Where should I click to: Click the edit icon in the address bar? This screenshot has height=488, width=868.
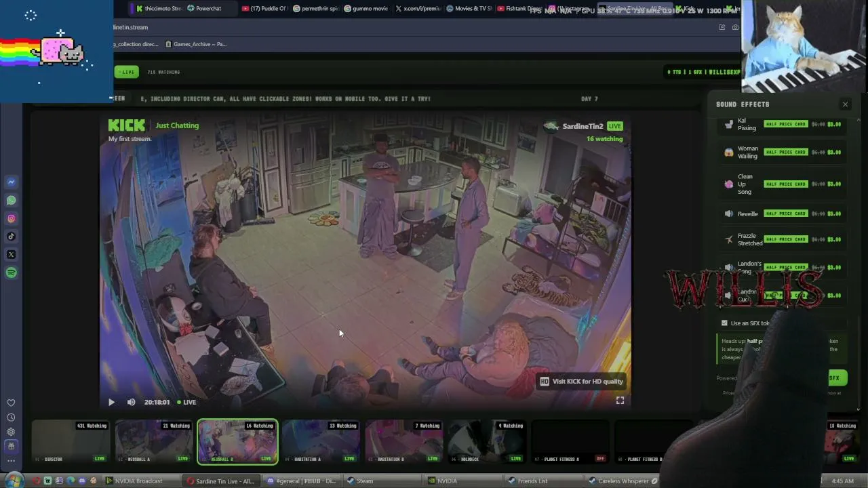[x=722, y=27]
